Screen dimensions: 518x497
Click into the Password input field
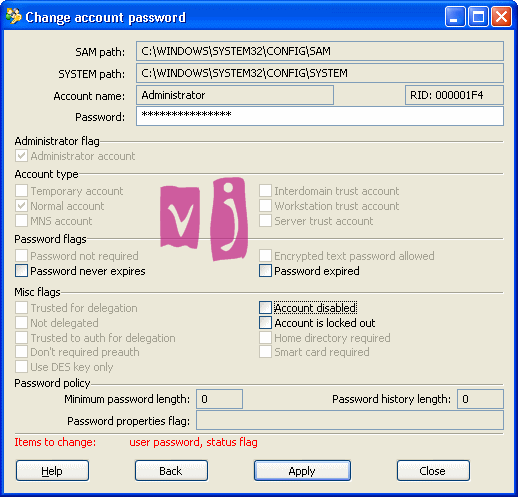(320, 116)
